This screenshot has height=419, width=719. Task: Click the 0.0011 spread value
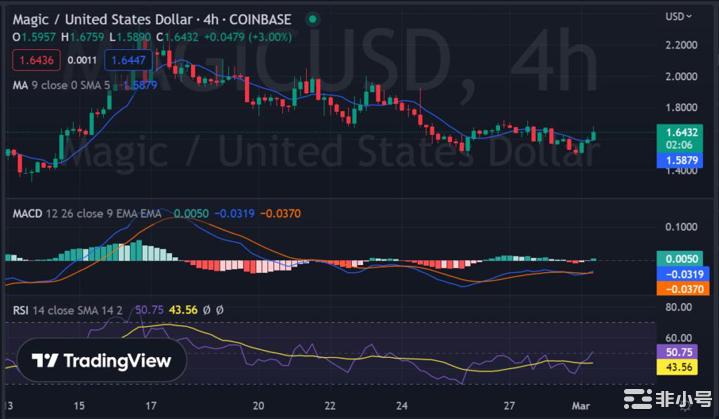pyautogui.click(x=82, y=60)
